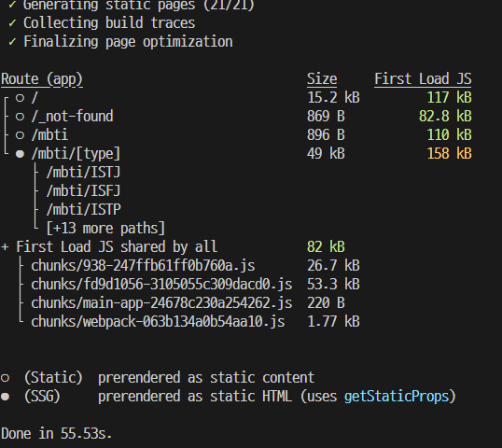Click the '/mbti/ISFJ' path

point(84,190)
